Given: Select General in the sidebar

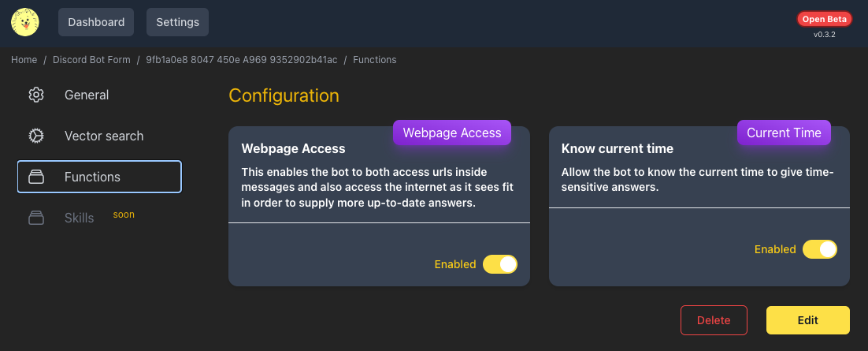Looking at the screenshot, I should (x=100, y=95).
